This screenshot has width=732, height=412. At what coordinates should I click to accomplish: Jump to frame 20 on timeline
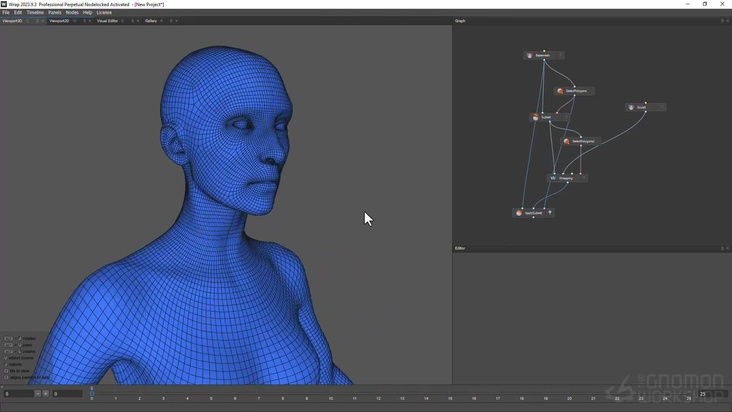click(569, 398)
